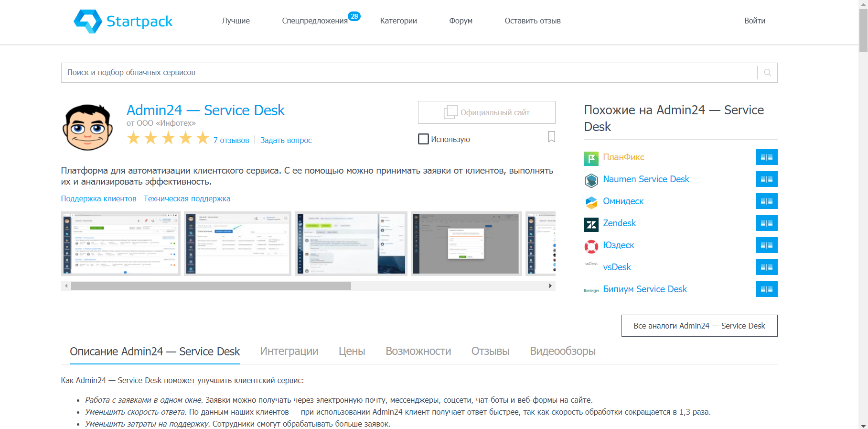Viewport: 868px width, 429px height.
Task: Open the Спецпредложения menu item
Action: tap(315, 21)
